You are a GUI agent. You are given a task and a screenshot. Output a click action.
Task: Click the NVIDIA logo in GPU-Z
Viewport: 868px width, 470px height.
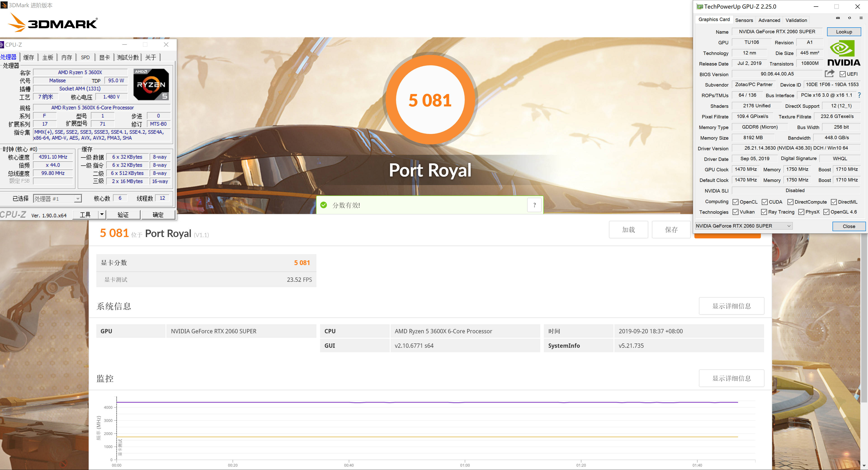pos(844,53)
